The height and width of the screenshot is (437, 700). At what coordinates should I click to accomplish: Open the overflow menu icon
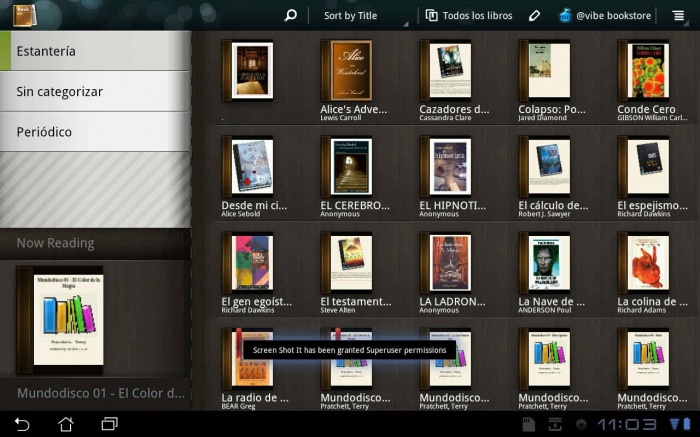[679, 16]
